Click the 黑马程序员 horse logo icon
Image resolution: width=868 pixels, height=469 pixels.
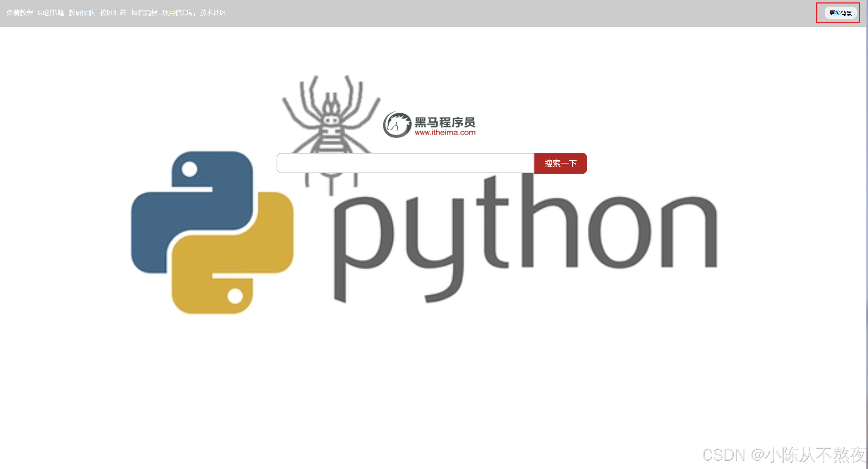[397, 125]
